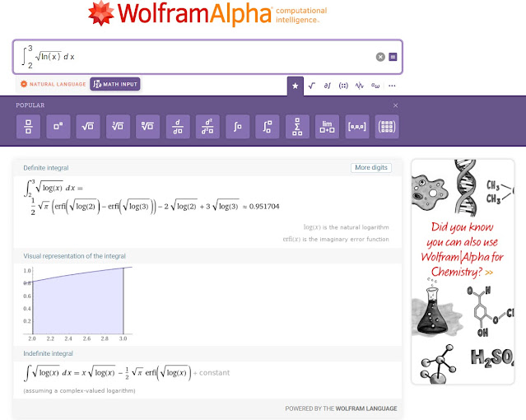Screen dimensions: 526x420
Task: Click the DNA helix image in ad
Action: pos(466,188)
